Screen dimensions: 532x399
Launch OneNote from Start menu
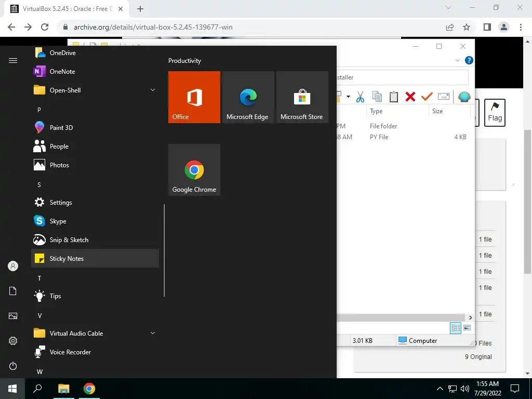tap(95, 71)
